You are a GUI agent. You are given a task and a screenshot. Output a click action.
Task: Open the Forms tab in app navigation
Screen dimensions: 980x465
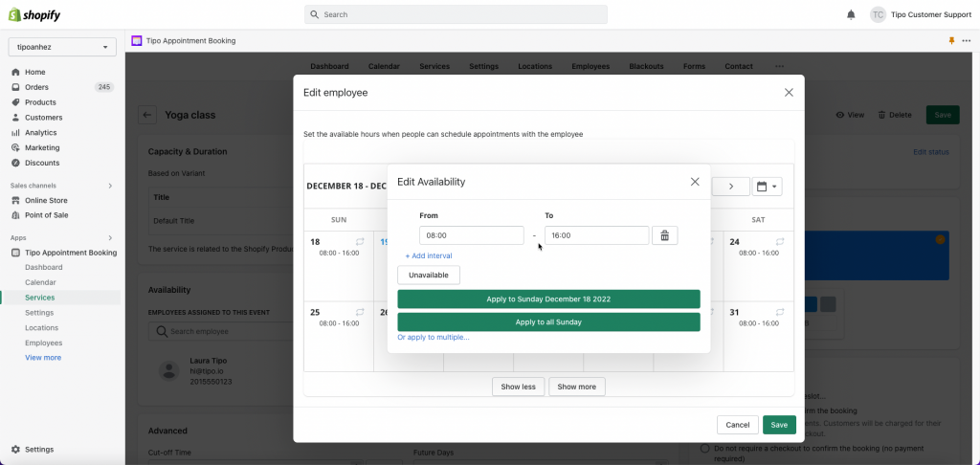coord(695,66)
